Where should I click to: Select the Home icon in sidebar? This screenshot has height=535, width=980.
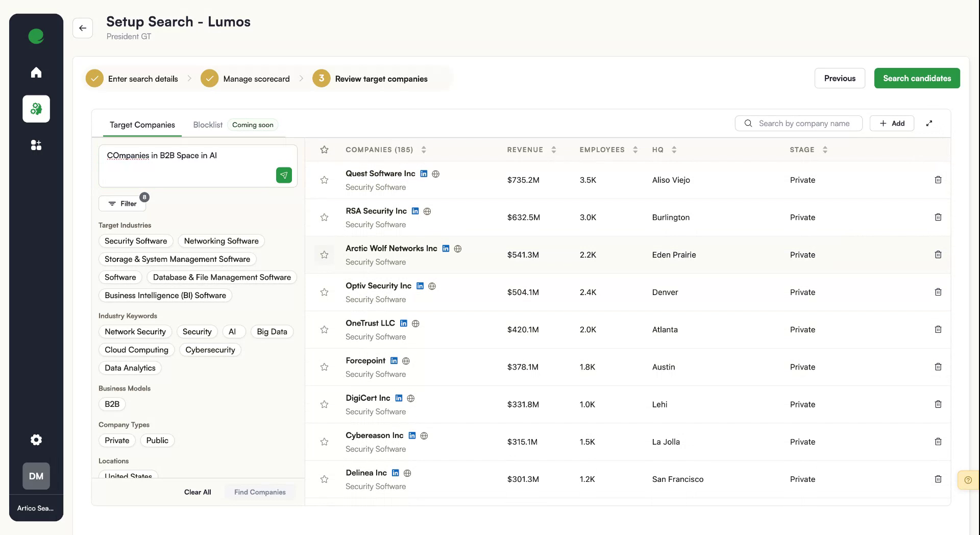point(36,72)
